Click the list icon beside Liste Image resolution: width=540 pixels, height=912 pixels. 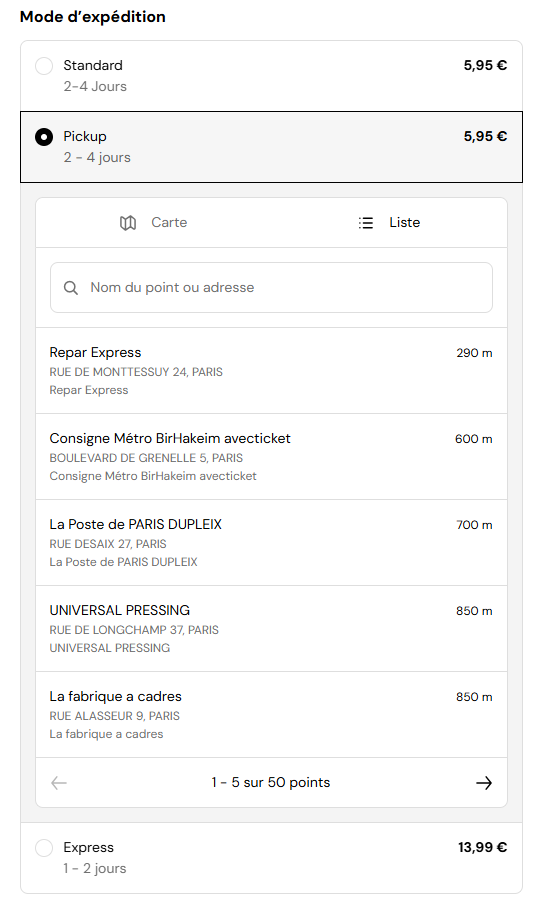[x=365, y=223]
